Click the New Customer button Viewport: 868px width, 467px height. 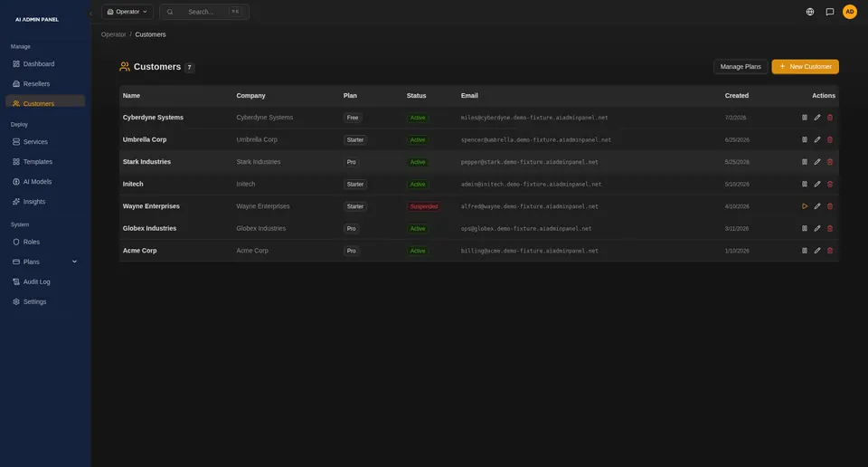[x=805, y=66]
